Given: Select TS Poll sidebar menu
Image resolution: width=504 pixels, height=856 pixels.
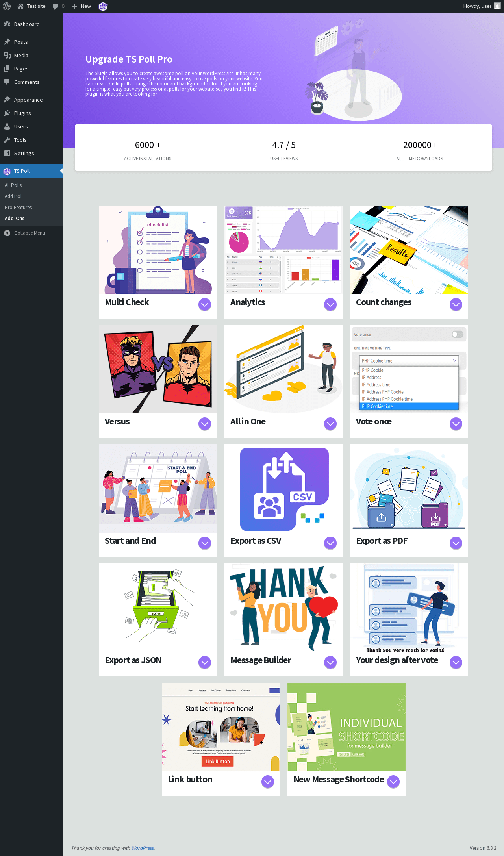Looking at the screenshot, I should pos(31,171).
